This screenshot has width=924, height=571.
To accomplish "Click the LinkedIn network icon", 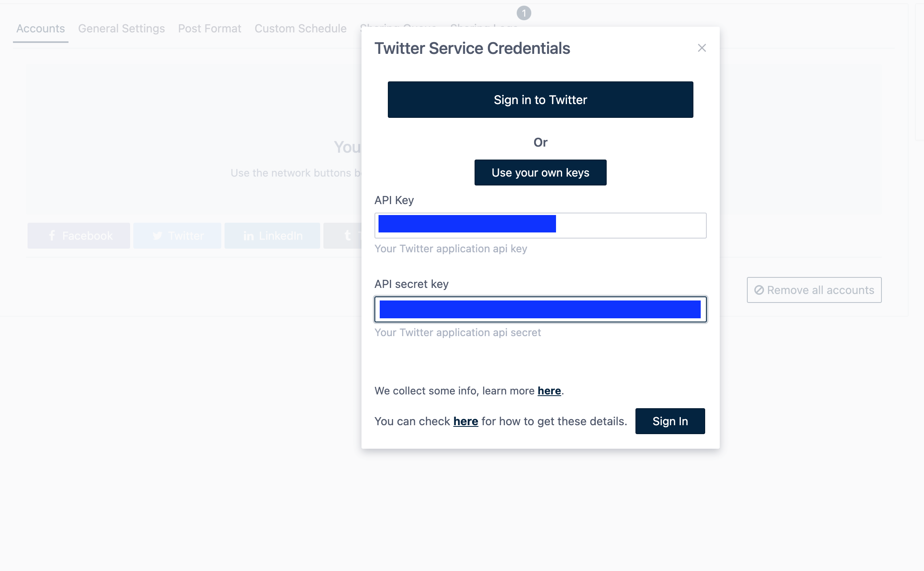I will tap(248, 236).
